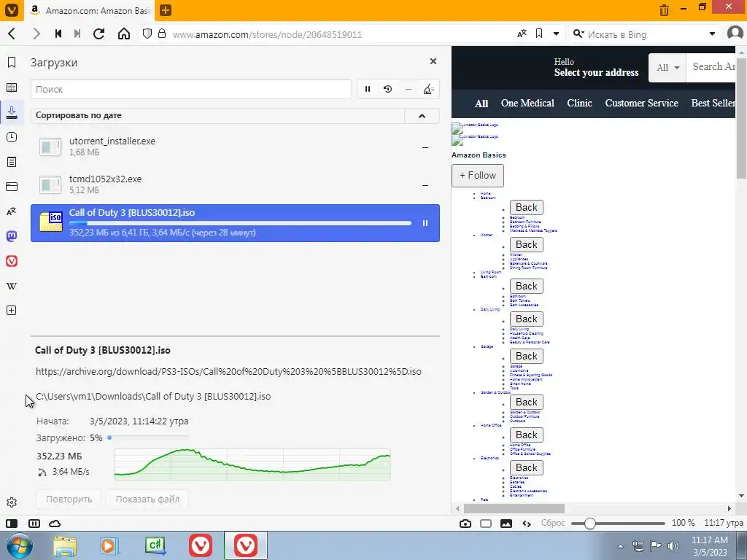
Task: Go to the home page
Action: [x=124, y=34]
